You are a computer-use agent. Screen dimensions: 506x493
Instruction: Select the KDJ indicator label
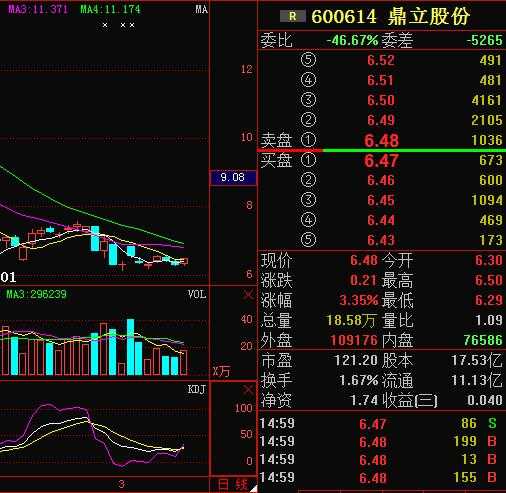coord(197,389)
